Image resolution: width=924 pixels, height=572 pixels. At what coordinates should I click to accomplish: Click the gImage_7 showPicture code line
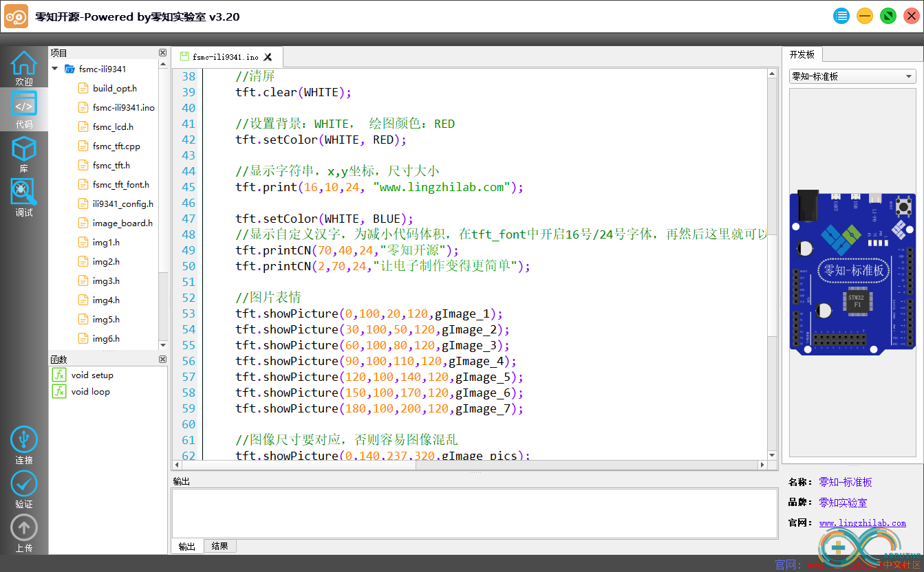380,408
